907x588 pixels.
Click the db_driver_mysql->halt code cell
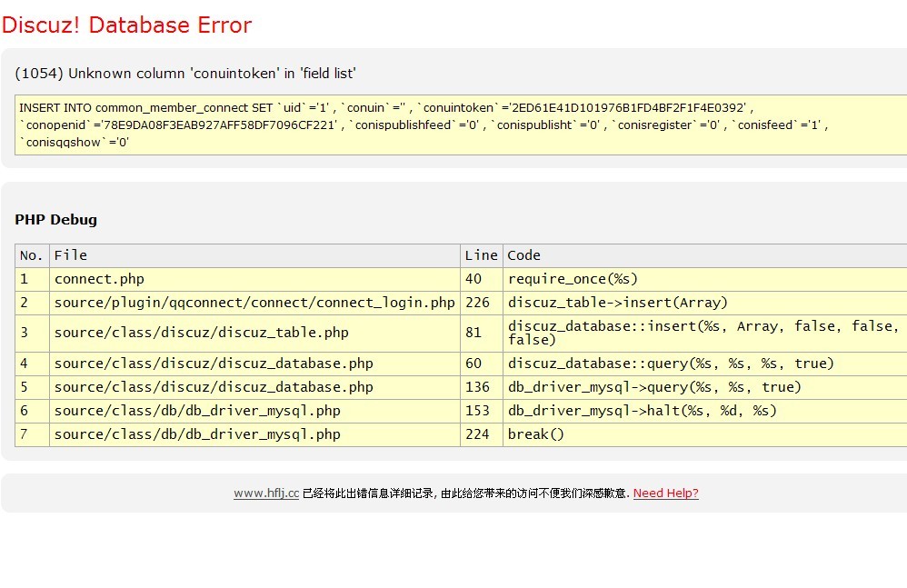click(x=705, y=411)
